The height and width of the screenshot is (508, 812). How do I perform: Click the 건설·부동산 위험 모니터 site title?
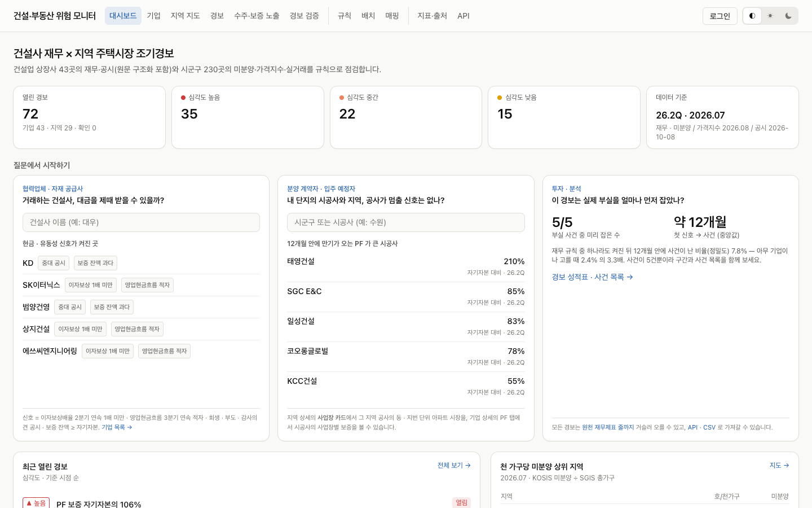[x=55, y=16]
